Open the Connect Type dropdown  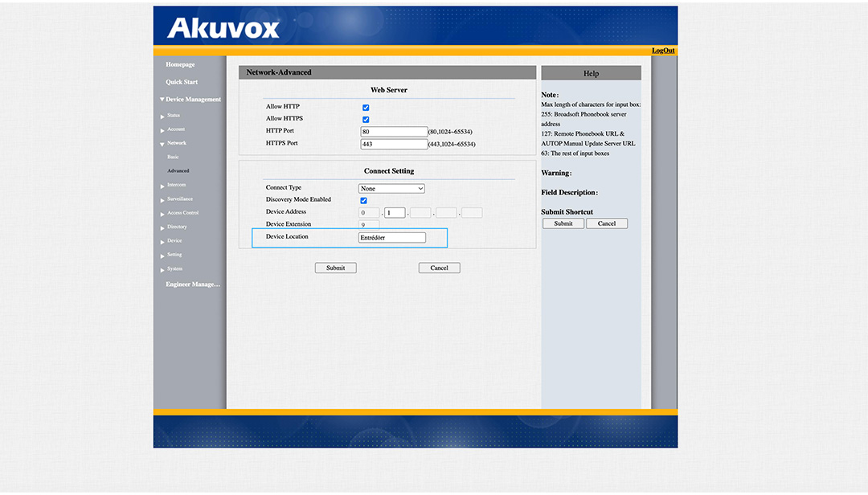391,189
